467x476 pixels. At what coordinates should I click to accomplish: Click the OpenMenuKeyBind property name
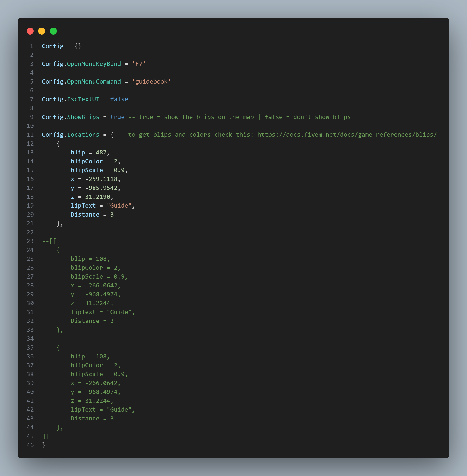(94, 64)
